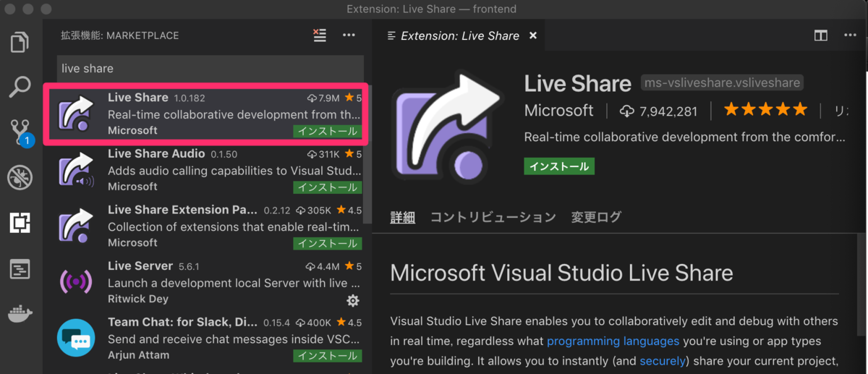This screenshot has height=374, width=868.
Task: Open the Debug view
Action: coord(20,178)
